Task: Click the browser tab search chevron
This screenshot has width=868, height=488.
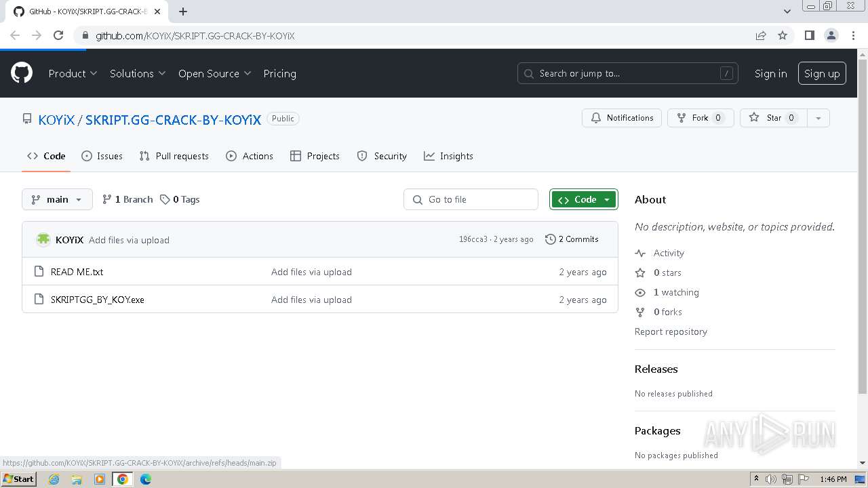Action: (x=787, y=11)
